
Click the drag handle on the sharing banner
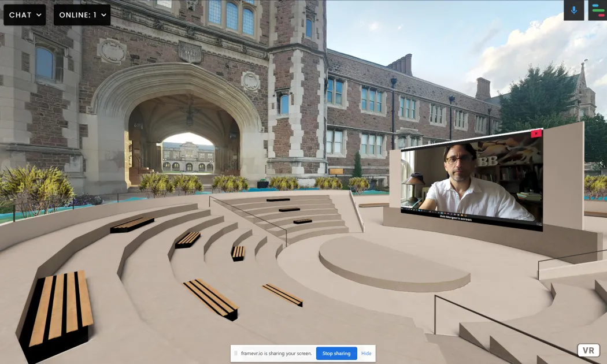[x=237, y=353]
